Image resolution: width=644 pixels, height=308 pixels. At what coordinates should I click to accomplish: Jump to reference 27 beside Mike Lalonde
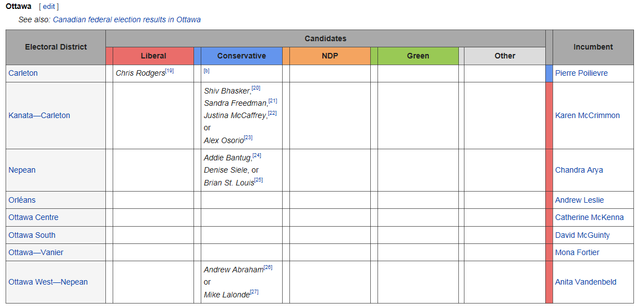pos(254,292)
